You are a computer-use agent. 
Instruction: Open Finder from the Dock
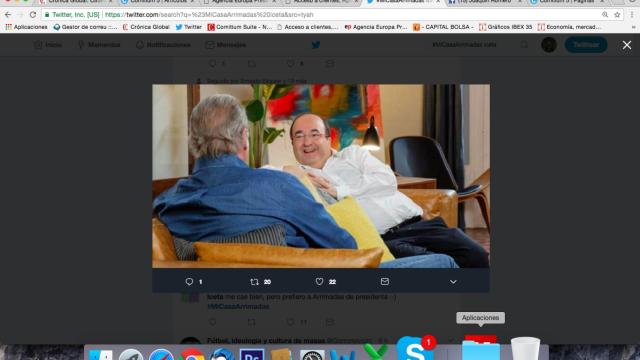[100, 354]
